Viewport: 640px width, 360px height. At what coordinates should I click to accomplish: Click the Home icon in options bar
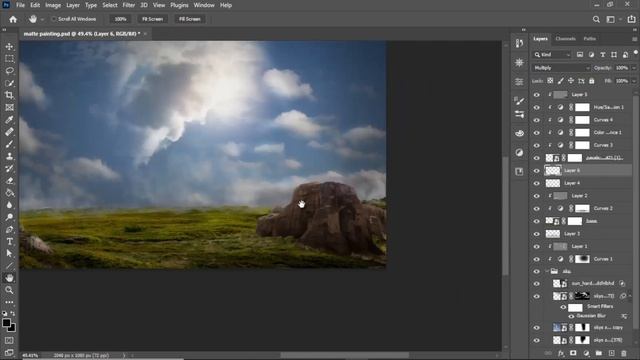pos(13,19)
